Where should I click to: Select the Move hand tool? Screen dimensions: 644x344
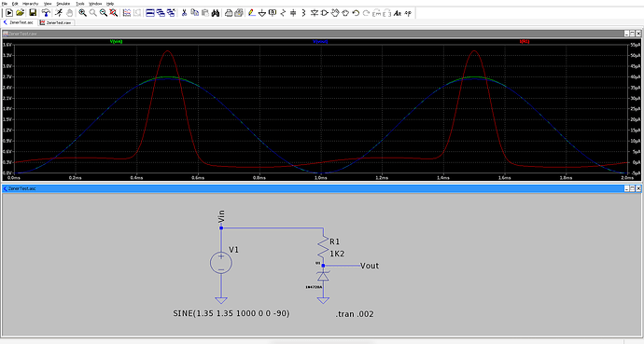pos(335,13)
